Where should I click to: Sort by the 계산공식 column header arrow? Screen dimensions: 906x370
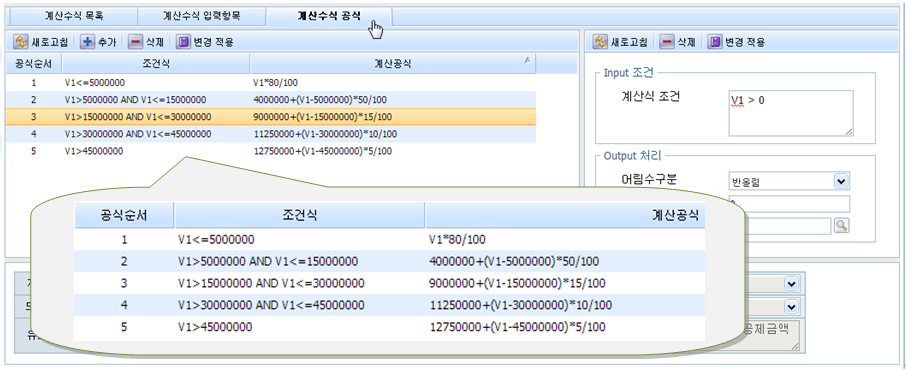(x=527, y=60)
